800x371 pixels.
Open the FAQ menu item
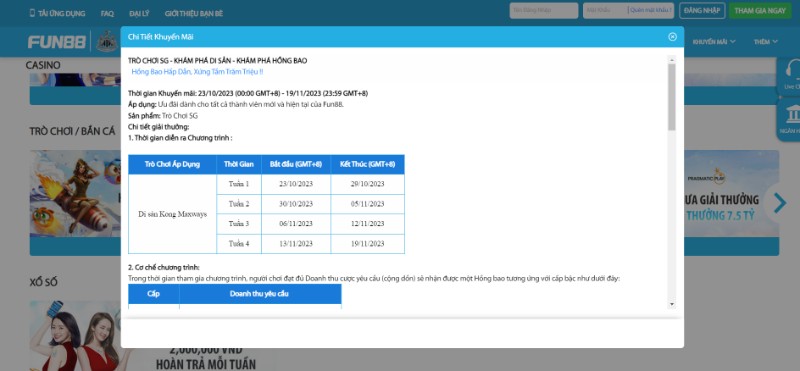pos(107,13)
